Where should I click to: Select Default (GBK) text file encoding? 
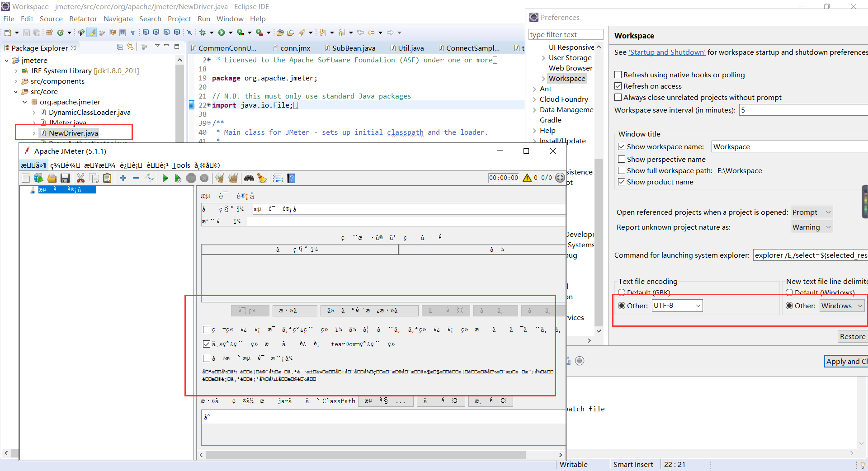(x=622, y=292)
